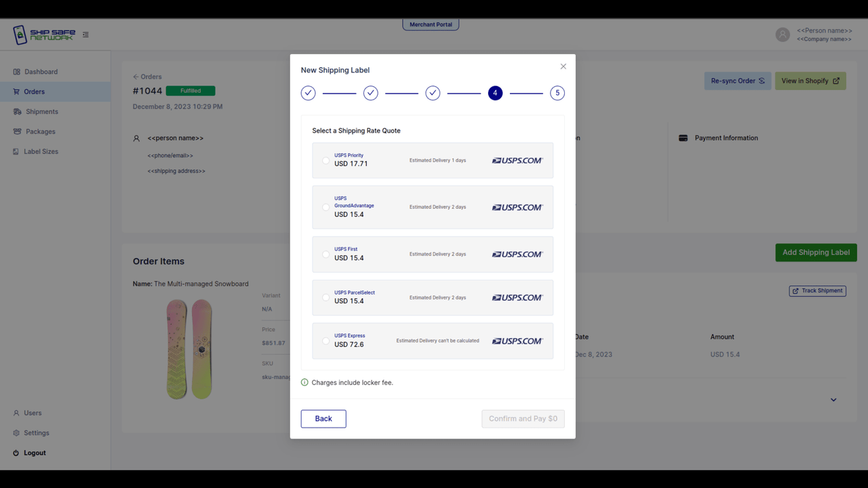Screen dimensions: 868x488
Task: Click the user avatar icon in header
Action: (x=783, y=35)
